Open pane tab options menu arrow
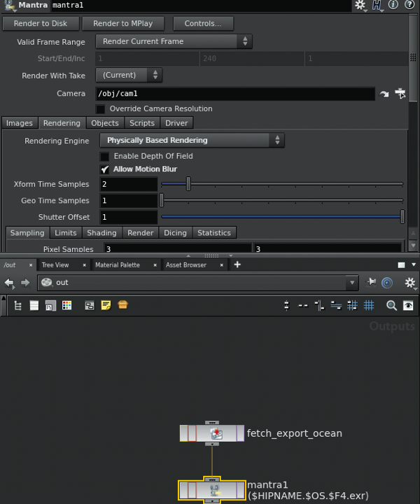 click(x=414, y=265)
